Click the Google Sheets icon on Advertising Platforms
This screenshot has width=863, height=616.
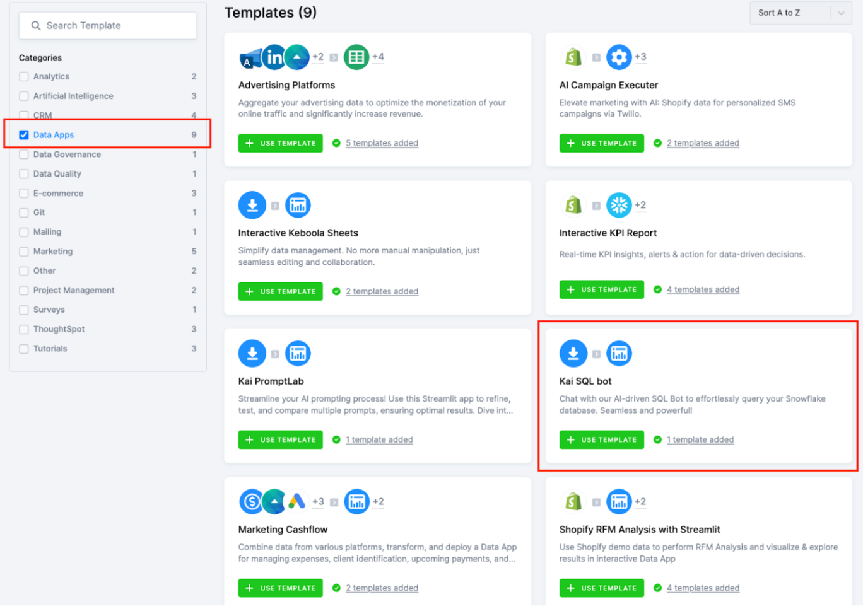click(356, 57)
